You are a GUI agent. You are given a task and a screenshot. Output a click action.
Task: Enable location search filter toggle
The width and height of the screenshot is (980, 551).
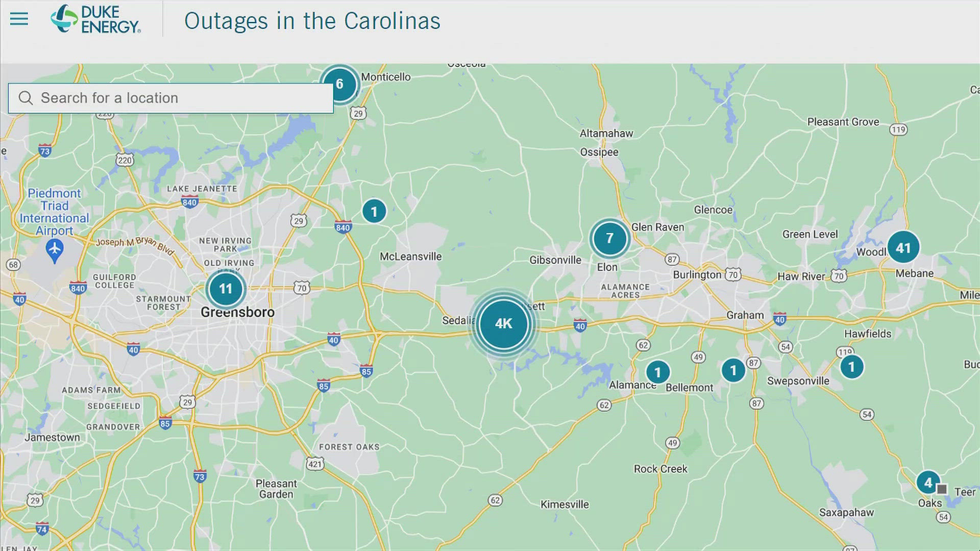pyautogui.click(x=25, y=97)
